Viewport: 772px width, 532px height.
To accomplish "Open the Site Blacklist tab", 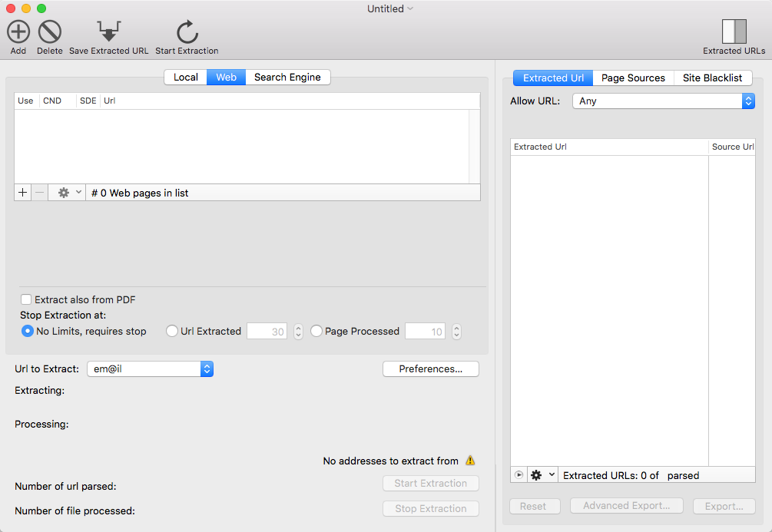I will tap(712, 78).
